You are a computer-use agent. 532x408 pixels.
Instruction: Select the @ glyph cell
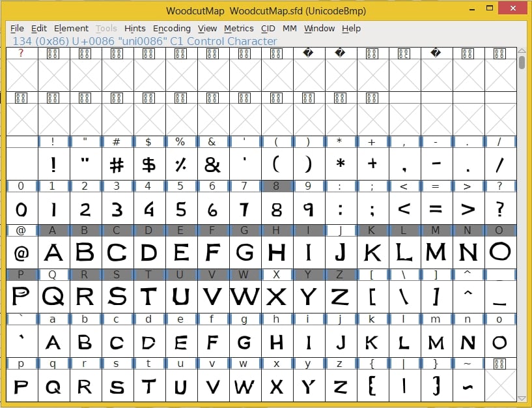[22, 252]
